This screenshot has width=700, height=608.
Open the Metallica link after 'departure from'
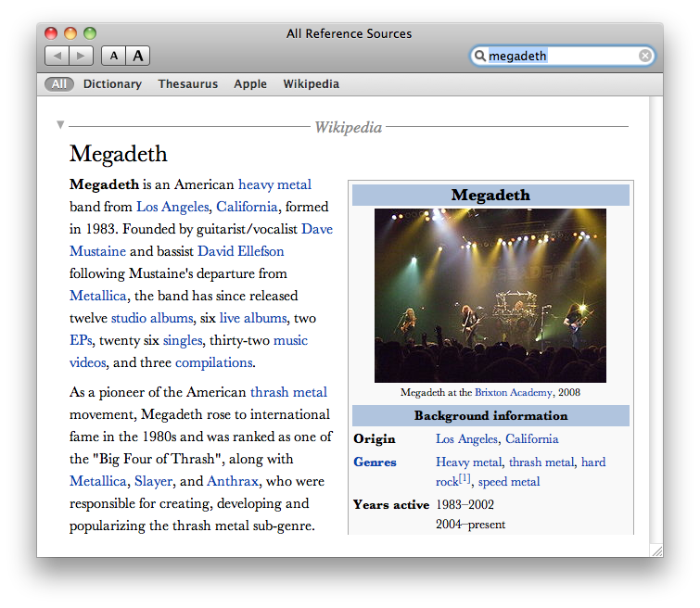coord(97,296)
